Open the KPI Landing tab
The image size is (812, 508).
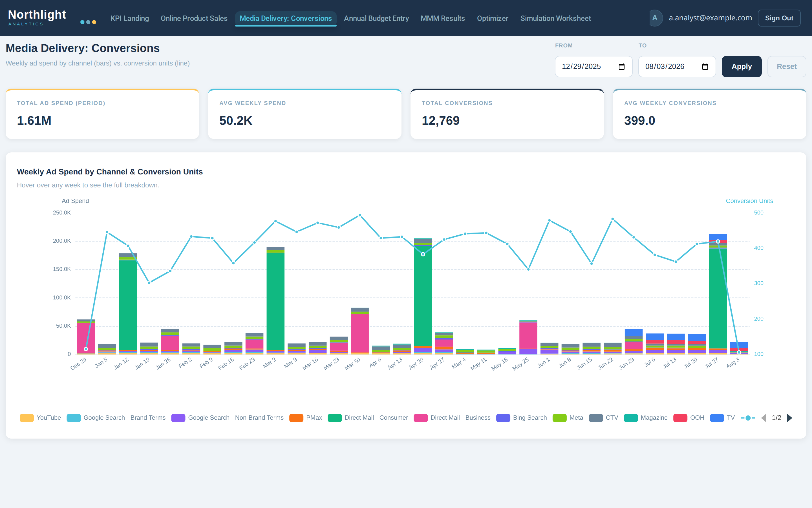pyautogui.click(x=129, y=18)
